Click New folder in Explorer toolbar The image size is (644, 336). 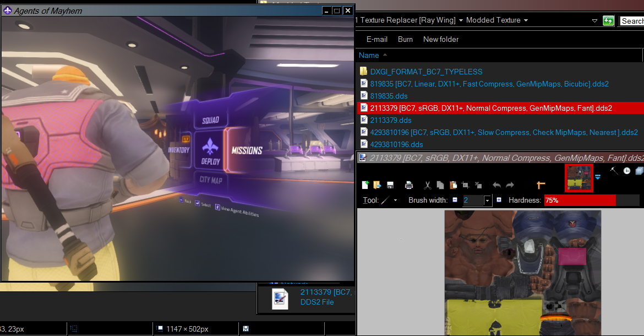(440, 39)
